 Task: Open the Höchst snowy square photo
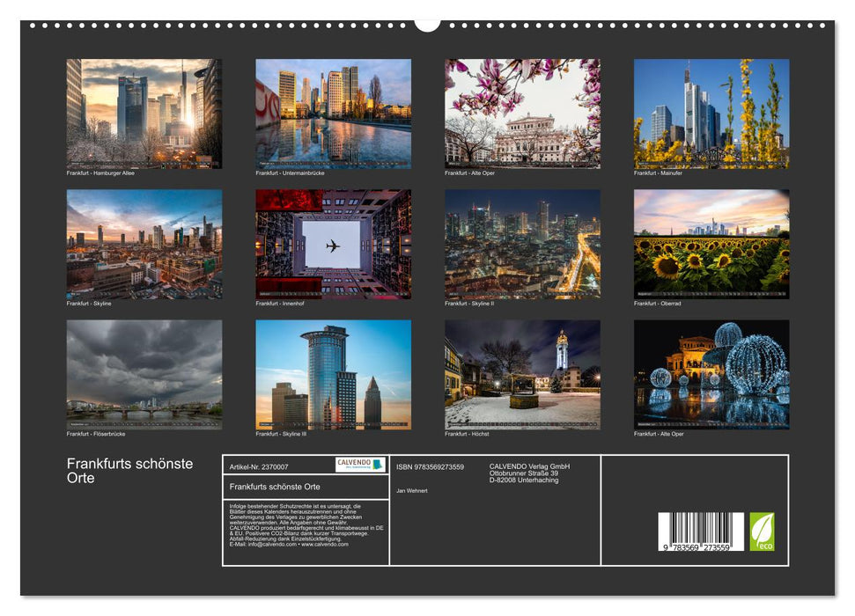(x=522, y=375)
